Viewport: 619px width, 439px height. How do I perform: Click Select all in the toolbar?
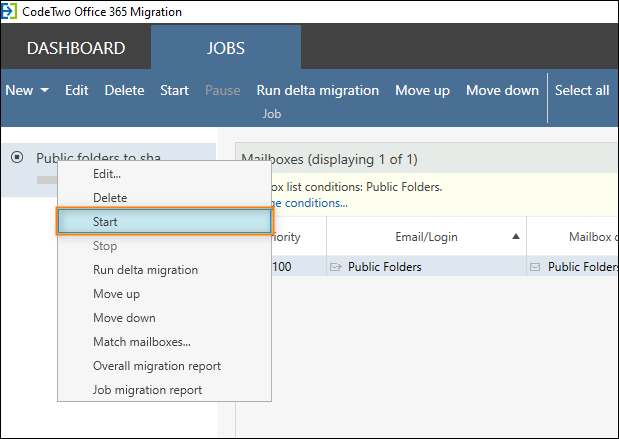(582, 90)
